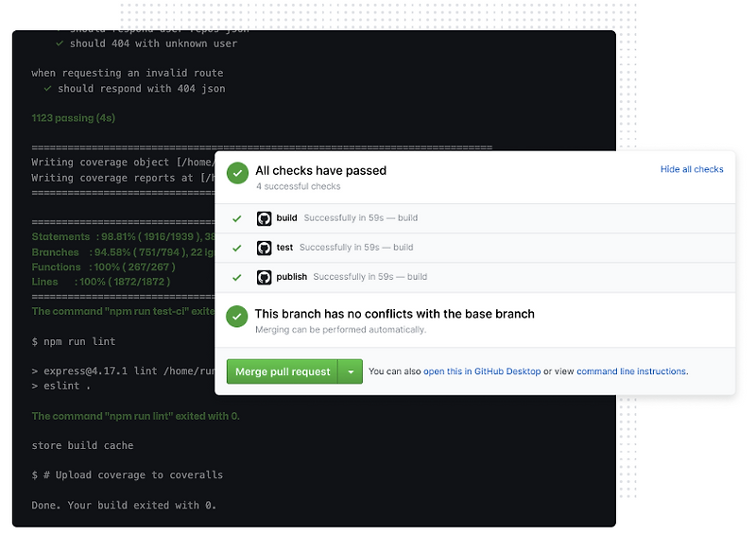The width and height of the screenshot is (756, 552).
Task: Click the test check's GitHub Actions avatar icon
Action: click(262, 247)
